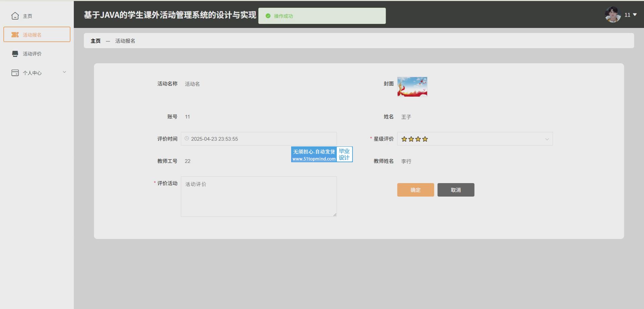Click the 评价活动 text area
Viewport: 644px width, 309px height.
click(x=259, y=196)
